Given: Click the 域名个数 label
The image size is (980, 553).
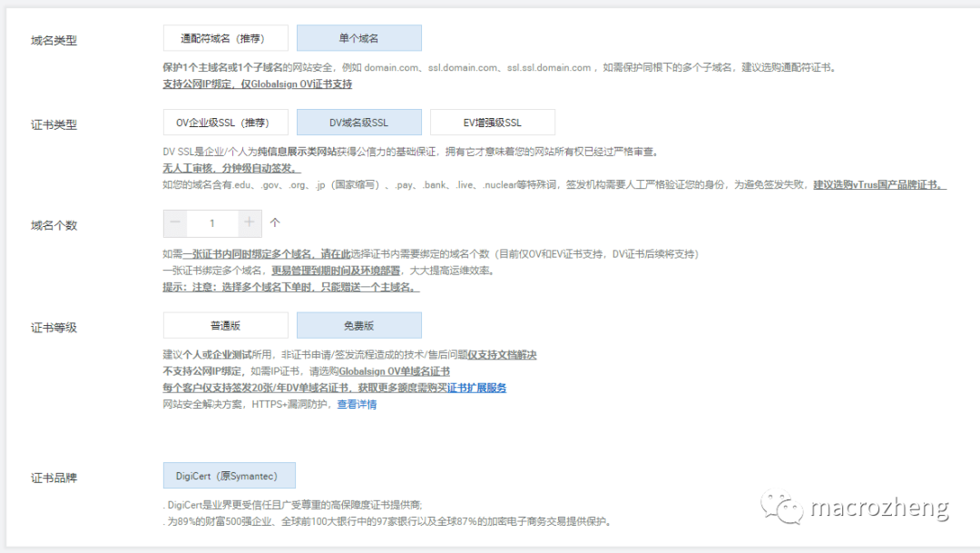Looking at the screenshot, I should click(x=54, y=226).
